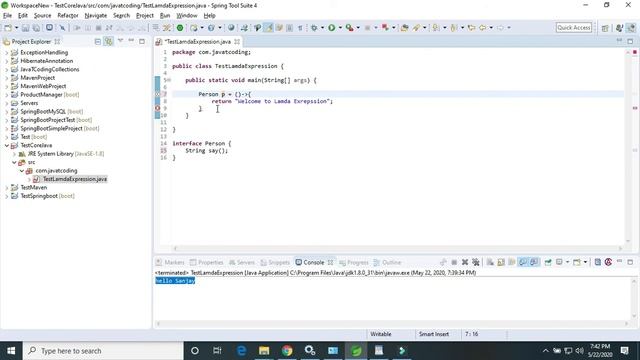Switch to the Servers tab
This screenshot has height=360, width=640.
[x=242, y=262]
